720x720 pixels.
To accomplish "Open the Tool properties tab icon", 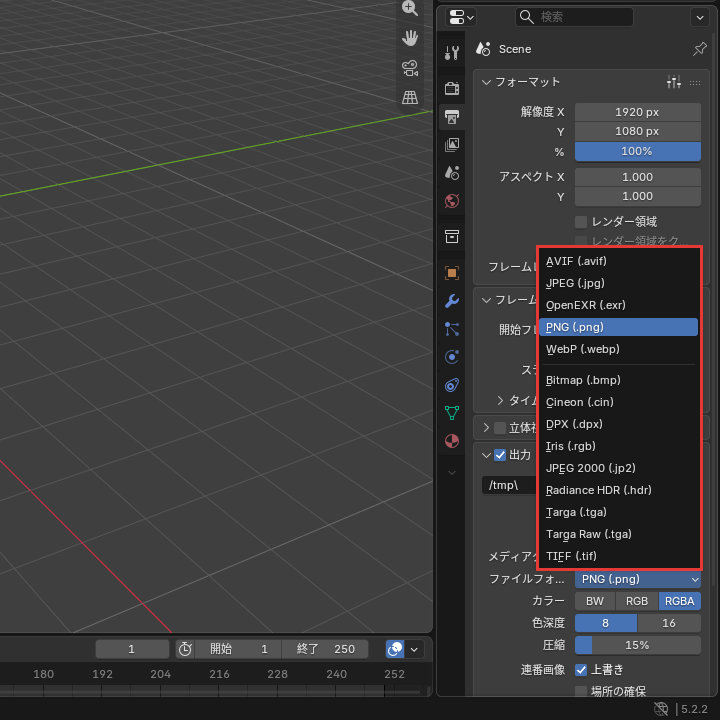I will [x=452, y=53].
